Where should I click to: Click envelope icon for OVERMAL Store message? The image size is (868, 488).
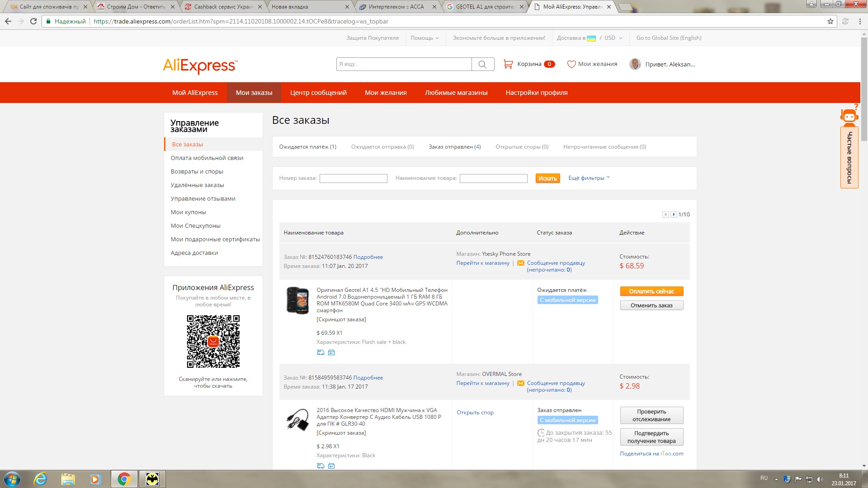tap(521, 383)
